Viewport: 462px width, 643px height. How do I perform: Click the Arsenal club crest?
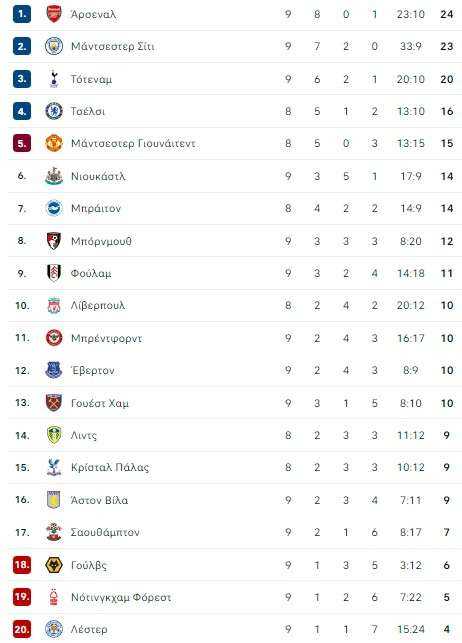click(54, 14)
